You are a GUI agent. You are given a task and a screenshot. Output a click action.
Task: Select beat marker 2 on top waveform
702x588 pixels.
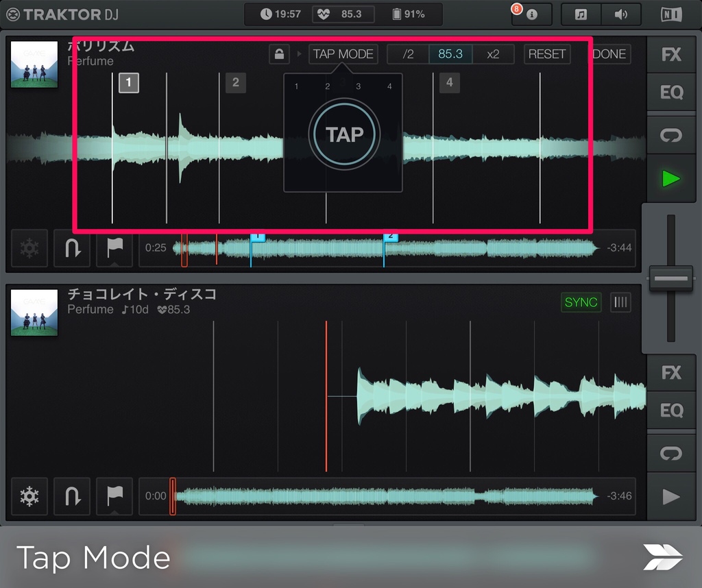236,83
